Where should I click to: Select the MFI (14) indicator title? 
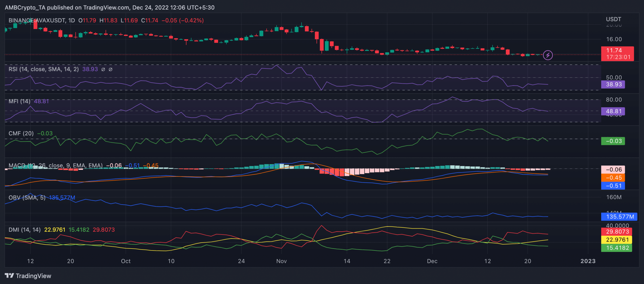[19, 101]
